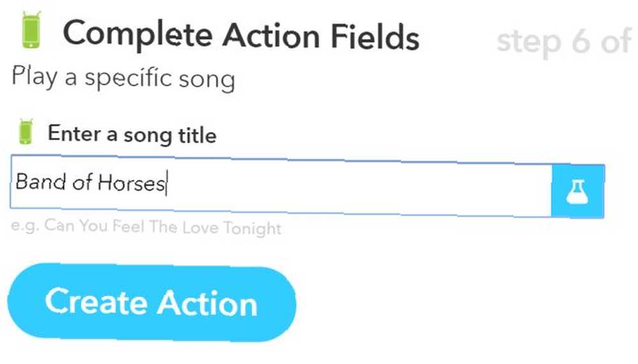Click the word 'Fields' in the page heading

(x=375, y=37)
